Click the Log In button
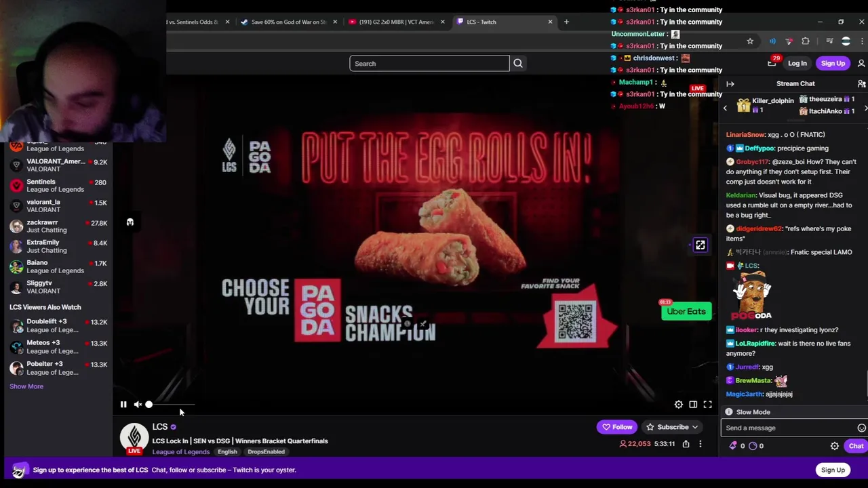This screenshot has width=868, height=488. pyautogui.click(x=797, y=64)
